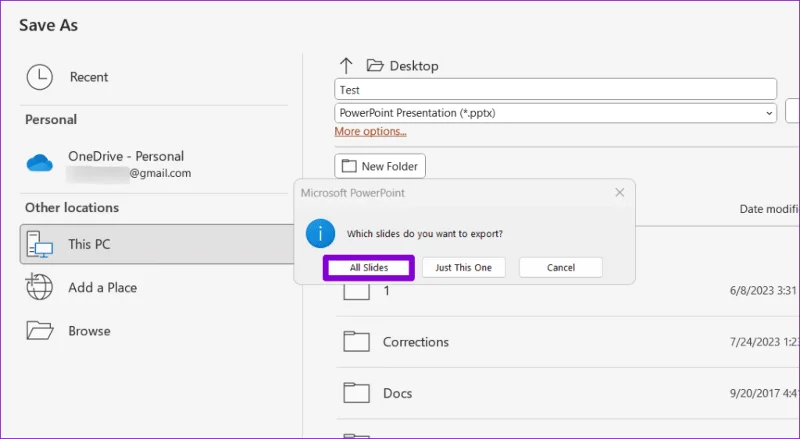
Task: Sort by Date modified column header
Action: click(769, 209)
